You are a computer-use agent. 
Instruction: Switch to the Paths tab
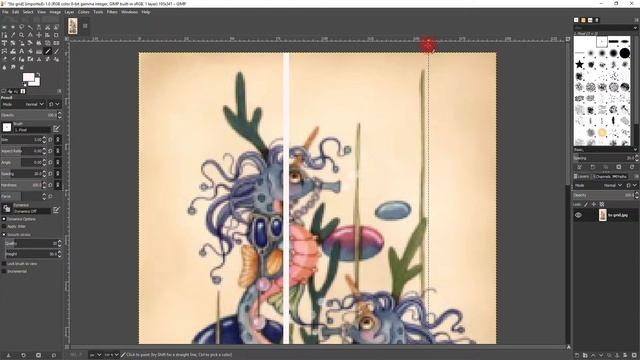click(x=619, y=176)
